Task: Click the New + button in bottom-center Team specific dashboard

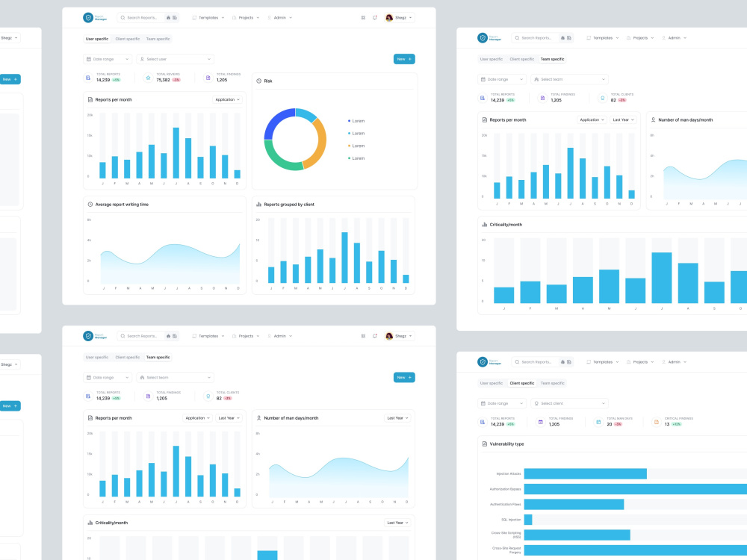Action: [404, 377]
